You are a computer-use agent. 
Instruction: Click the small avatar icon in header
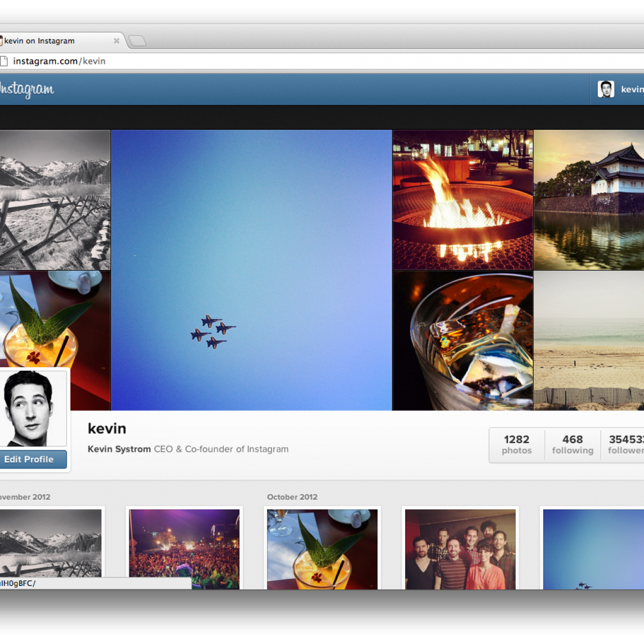click(x=606, y=89)
